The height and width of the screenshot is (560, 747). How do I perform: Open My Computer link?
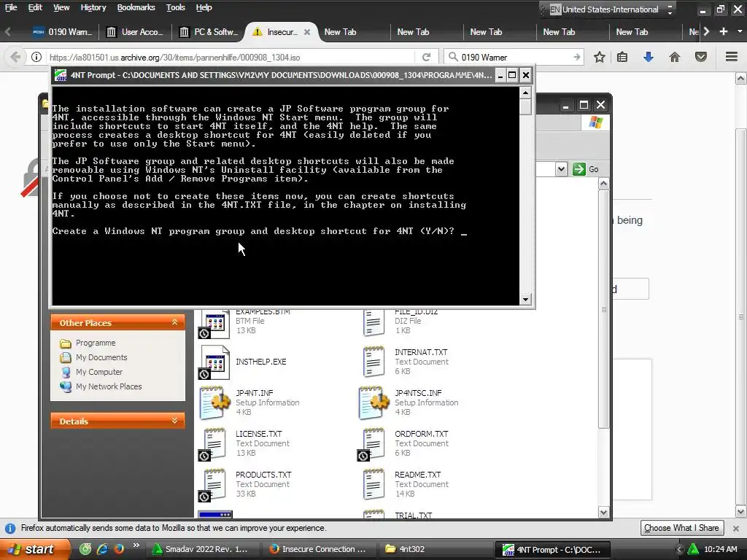pyautogui.click(x=99, y=372)
